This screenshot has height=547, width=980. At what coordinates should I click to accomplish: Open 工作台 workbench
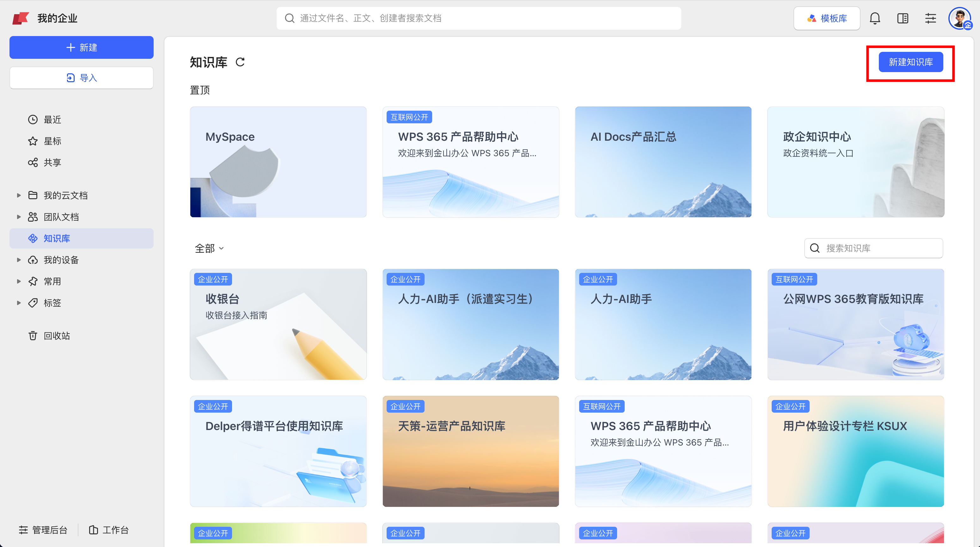coord(109,530)
